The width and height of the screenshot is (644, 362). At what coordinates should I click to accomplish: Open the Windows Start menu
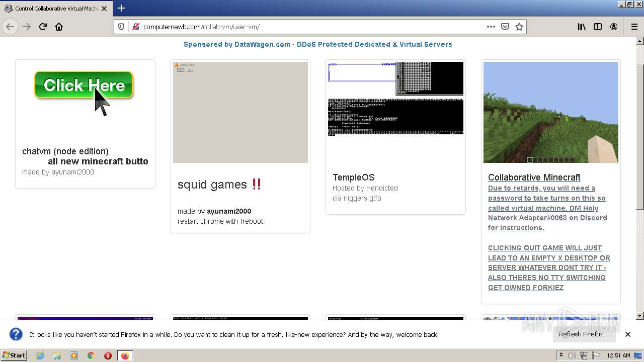pyautogui.click(x=14, y=355)
